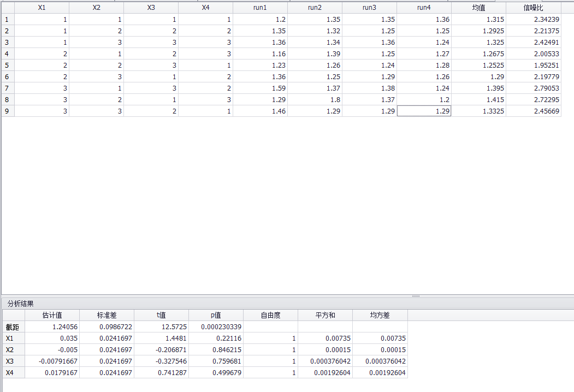574x392 pixels.
Task: Select row header 5 in the data table
Action: click(7, 65)
